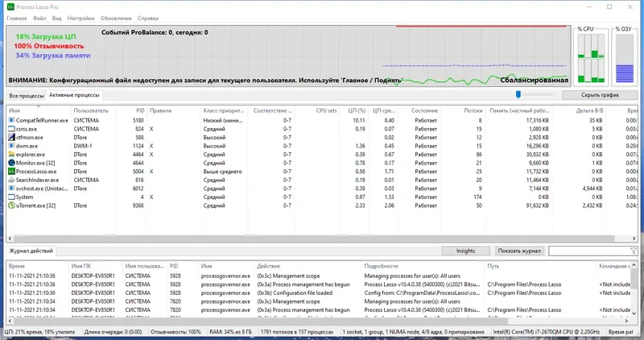
Task: Click the CompatTelRunner.exe process icon
Action: pos(11,121)
